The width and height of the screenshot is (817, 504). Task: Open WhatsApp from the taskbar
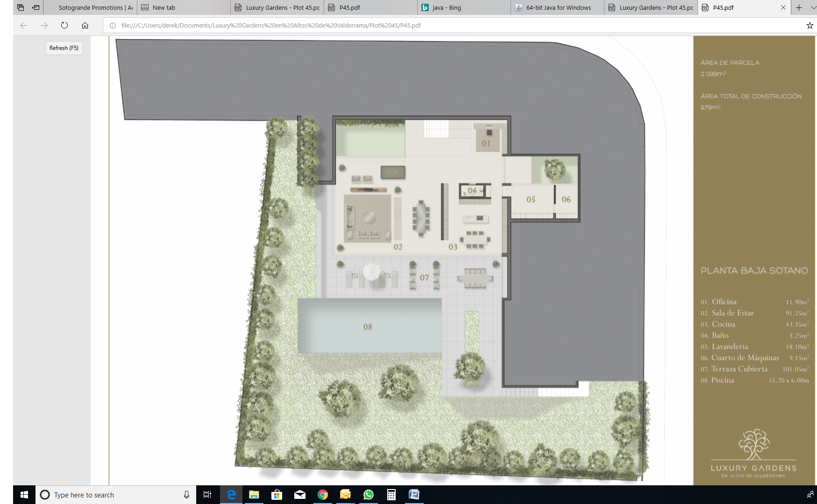tap(369, 495)
